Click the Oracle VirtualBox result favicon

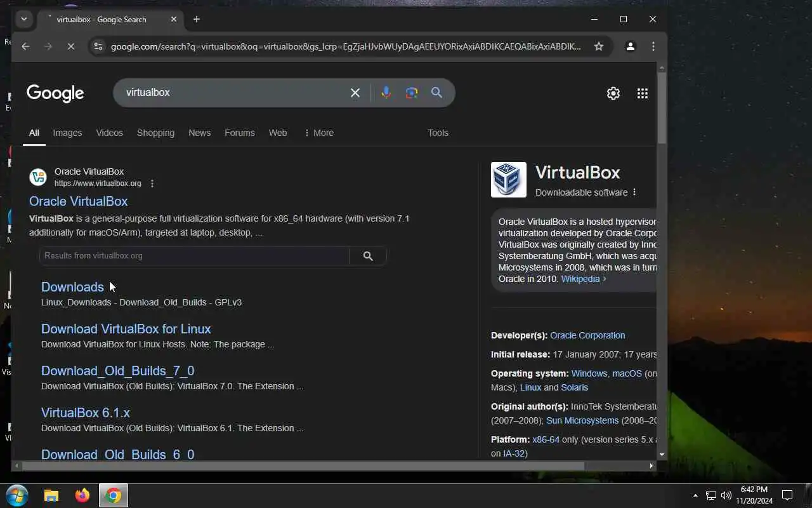(x=38, y=177)
